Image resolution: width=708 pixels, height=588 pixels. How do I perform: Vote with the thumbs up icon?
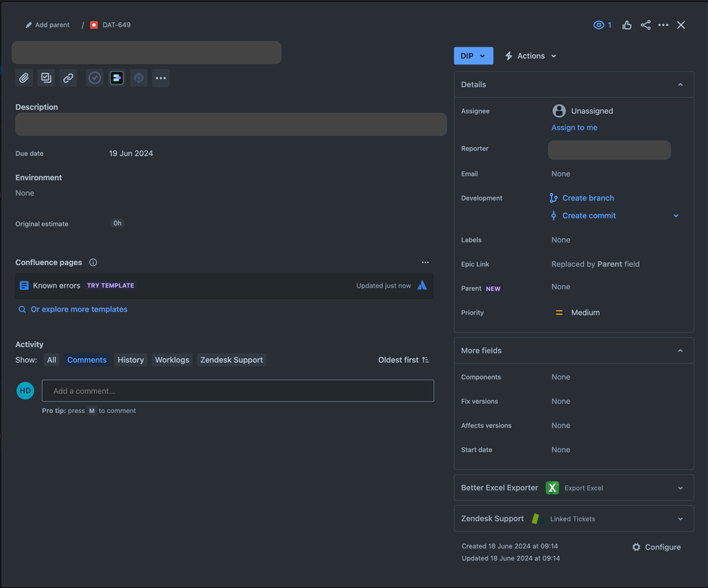pos(626,25)
